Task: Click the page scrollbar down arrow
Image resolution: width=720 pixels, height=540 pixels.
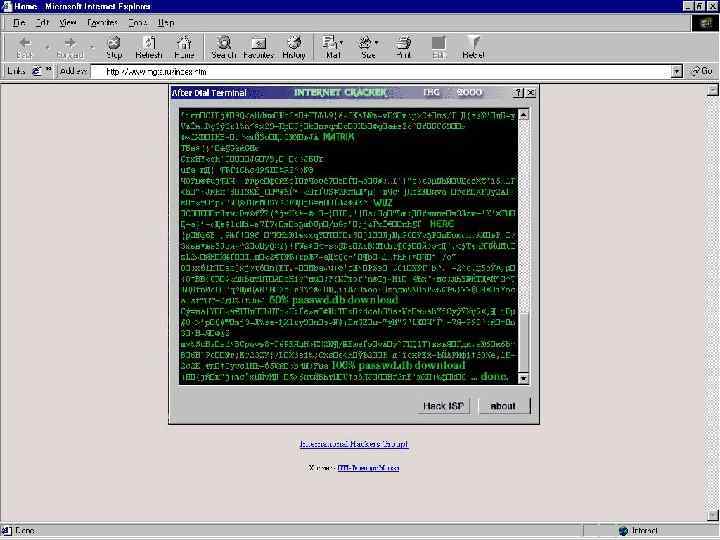Action: coord(712,516)
